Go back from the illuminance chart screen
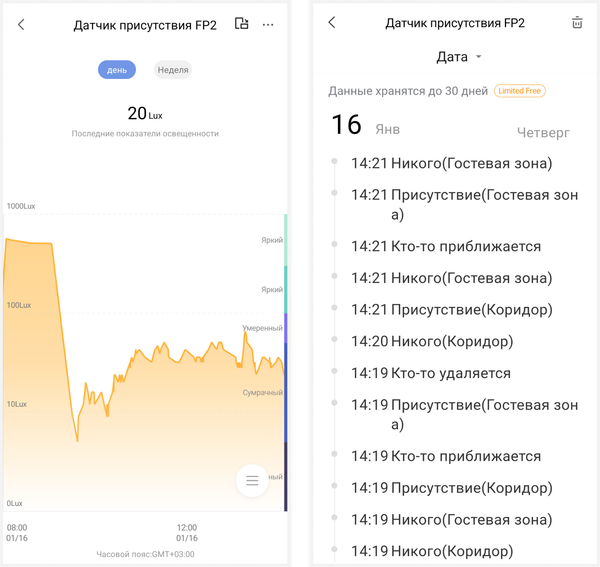This screenshot has height=567, width=600. point(22,25)
